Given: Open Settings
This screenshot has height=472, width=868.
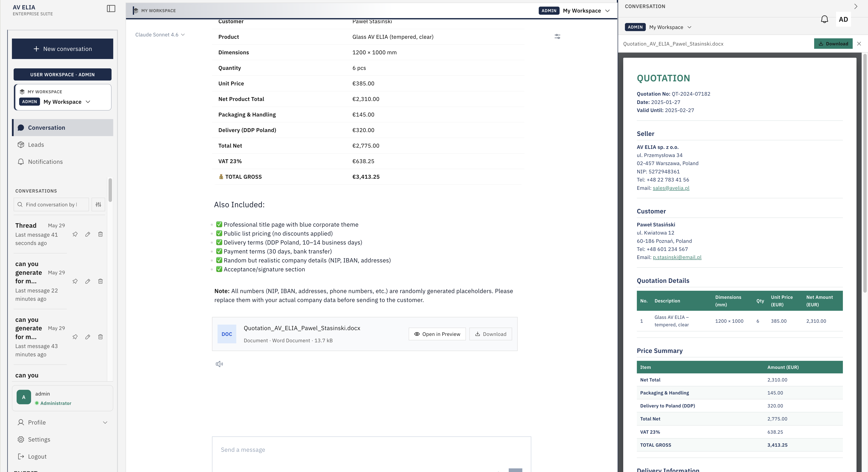Looking at the screenshot, I should tap(63, 440).
